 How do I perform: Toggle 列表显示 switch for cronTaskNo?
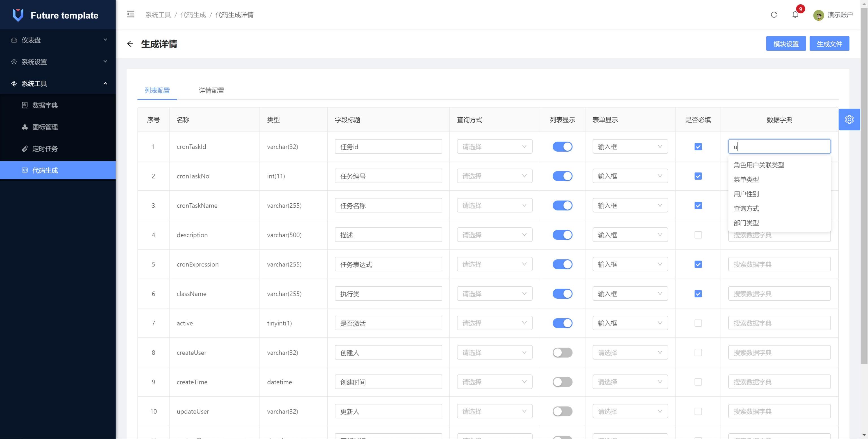[562, 176]
